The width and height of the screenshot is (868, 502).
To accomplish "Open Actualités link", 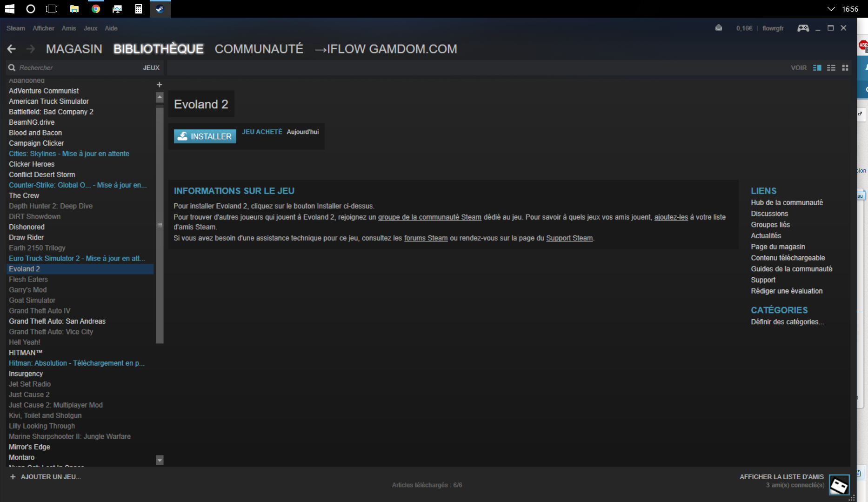I will [x=766, y=236].
